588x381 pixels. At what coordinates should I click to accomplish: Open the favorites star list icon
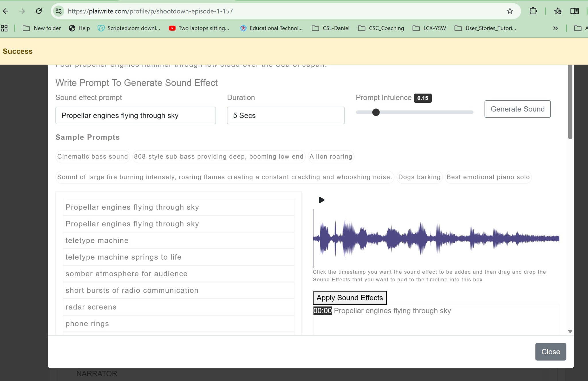pyautogui.click(x=558, y=11)
